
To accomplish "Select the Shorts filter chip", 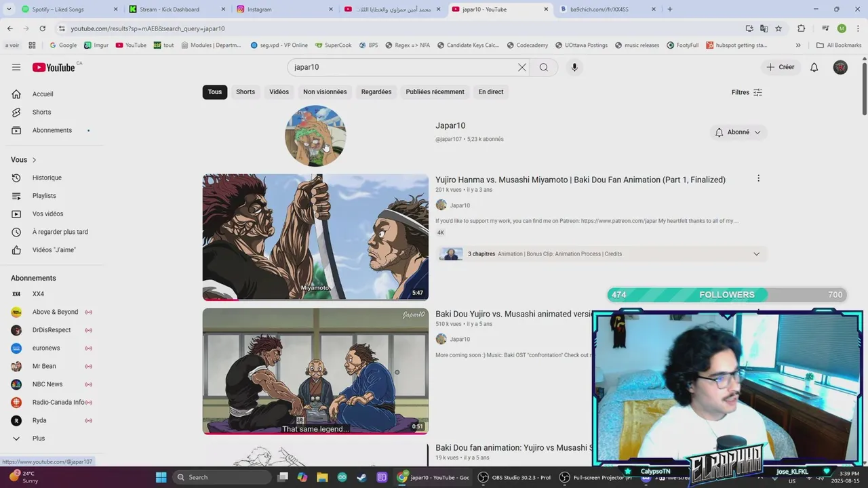I will pos(245,92).
